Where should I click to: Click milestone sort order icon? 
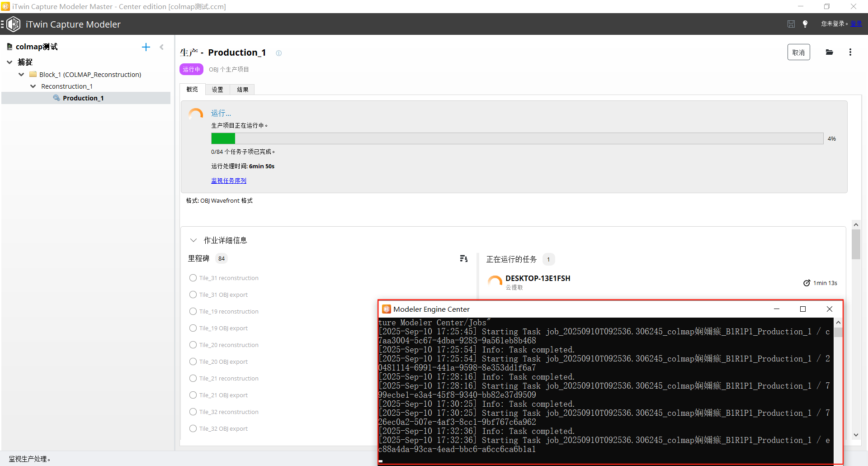click(463, 258)
